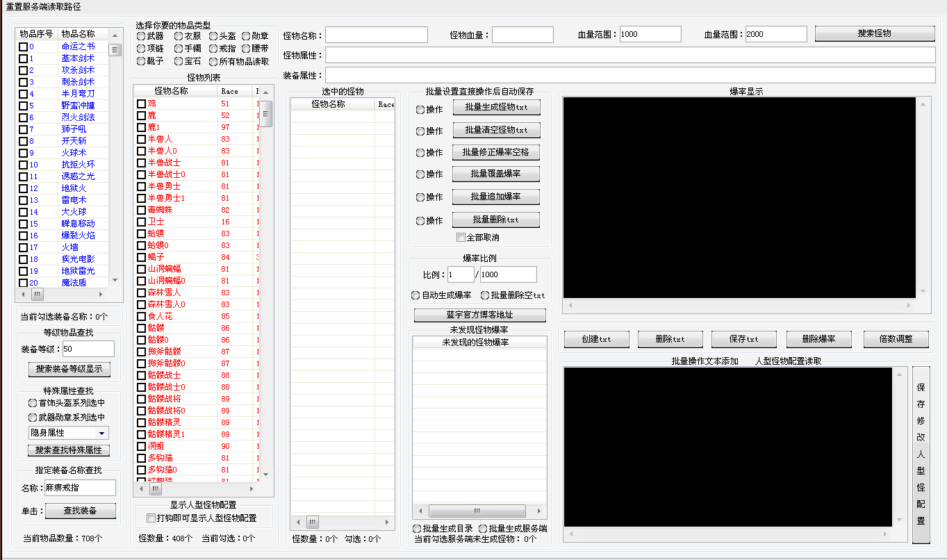Viewport: 947px width, 560px height.
Task: Check the 毒蜘蛛 monster checkbox
Action: click(141, 210)
